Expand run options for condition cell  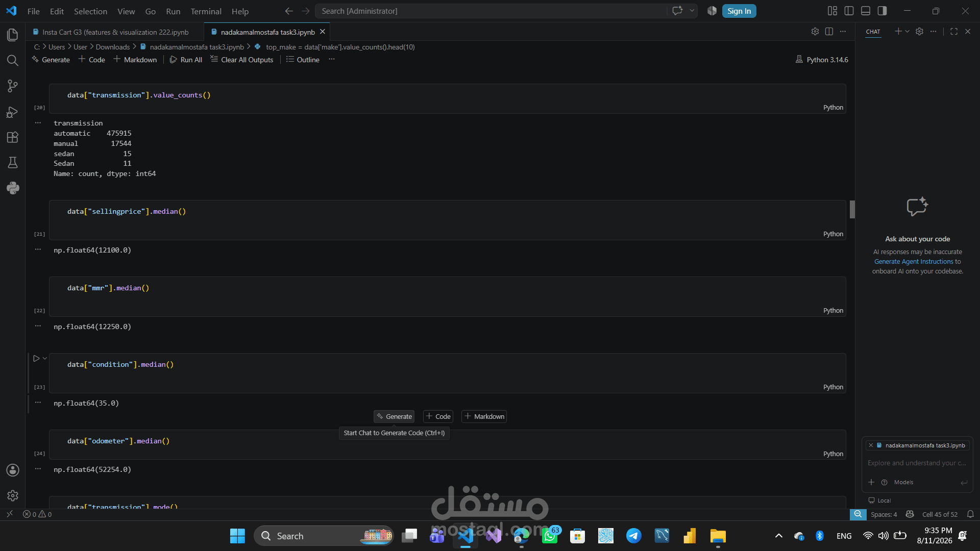click(45, 359)
